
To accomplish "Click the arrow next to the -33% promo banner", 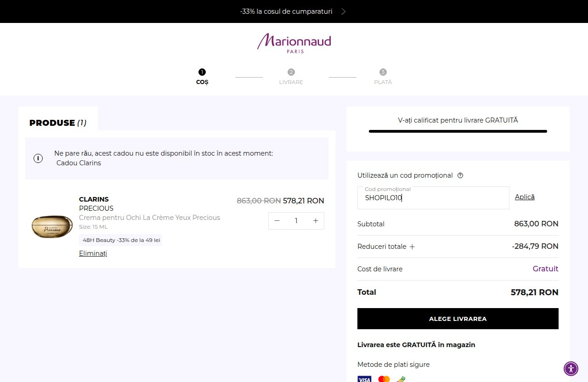I will (344, 11).
